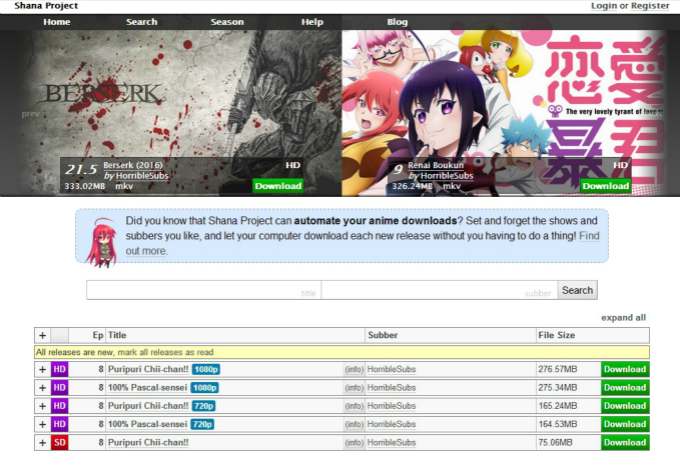Click the Register link
The image size is (680, 452).
pos(650,6)
